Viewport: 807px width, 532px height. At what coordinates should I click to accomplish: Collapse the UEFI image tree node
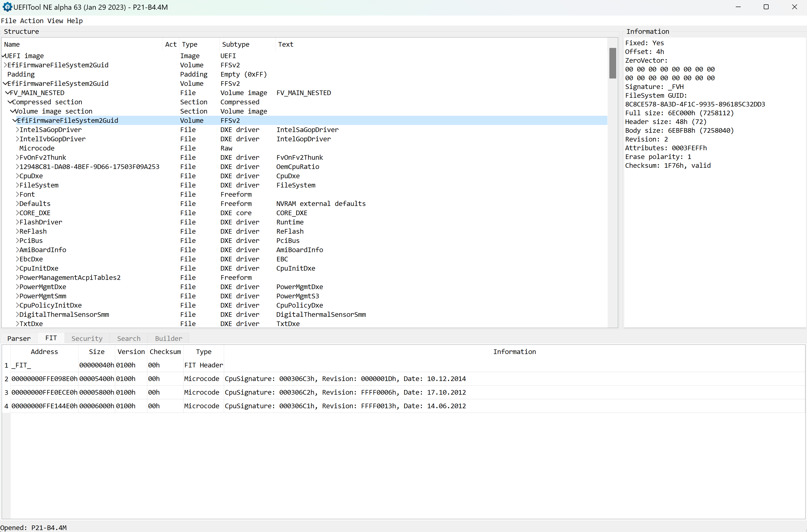(3, 56)
